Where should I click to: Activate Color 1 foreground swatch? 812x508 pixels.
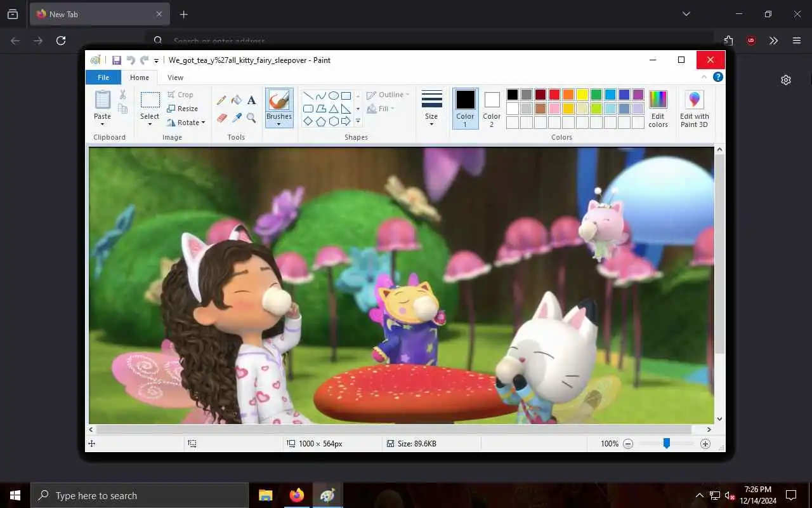click(465, 100)
